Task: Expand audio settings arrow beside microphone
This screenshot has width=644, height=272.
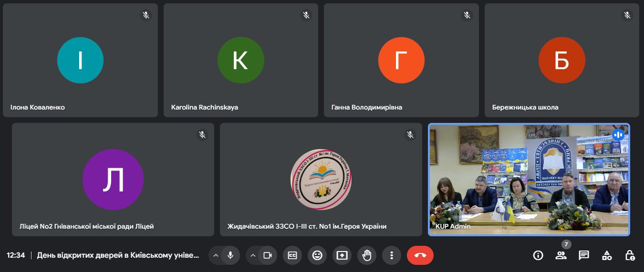Action: click(x=216, y=255)
